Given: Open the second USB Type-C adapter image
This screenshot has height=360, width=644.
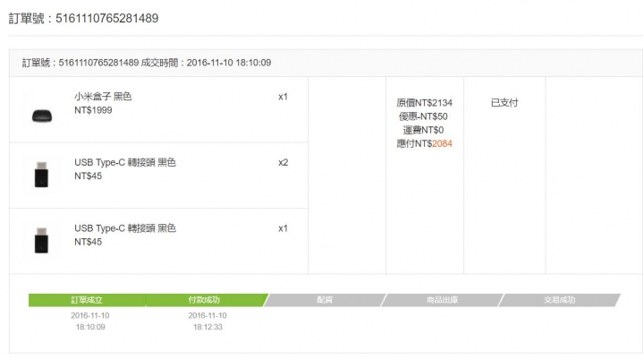Looking at the screenshot, I should point(41,240).
